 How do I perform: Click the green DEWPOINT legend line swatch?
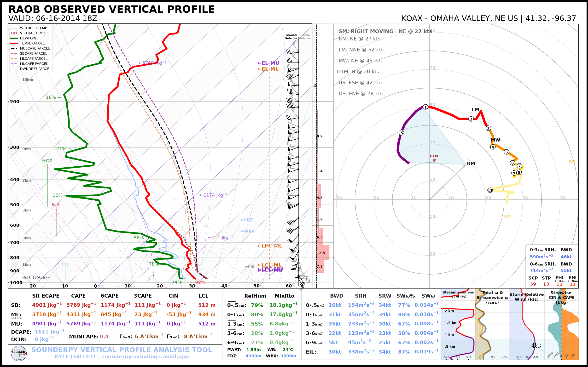[14, 38]
